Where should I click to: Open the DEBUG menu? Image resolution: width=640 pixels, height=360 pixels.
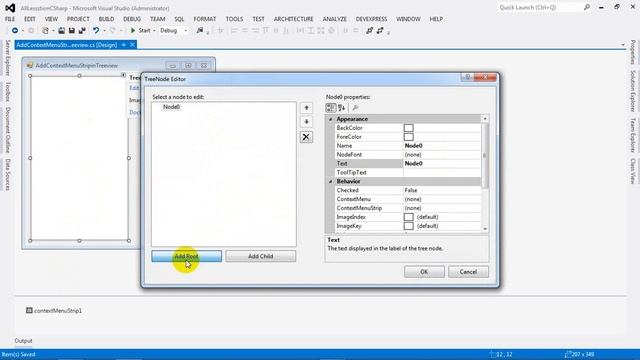tap(132, 19)
